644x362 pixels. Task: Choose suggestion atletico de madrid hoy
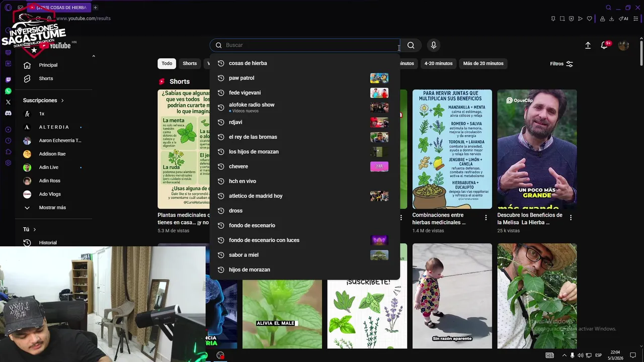(304, 196)
